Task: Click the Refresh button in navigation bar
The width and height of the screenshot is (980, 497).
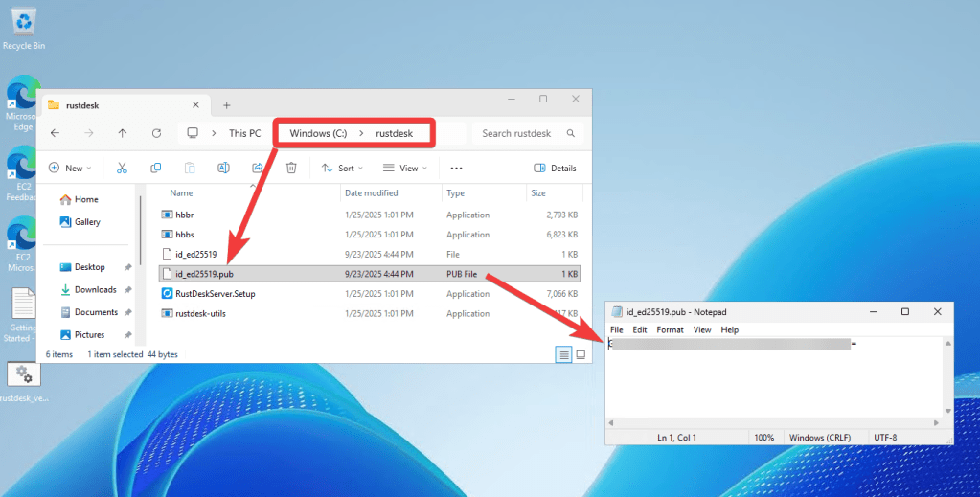Action: pos(156,133)
